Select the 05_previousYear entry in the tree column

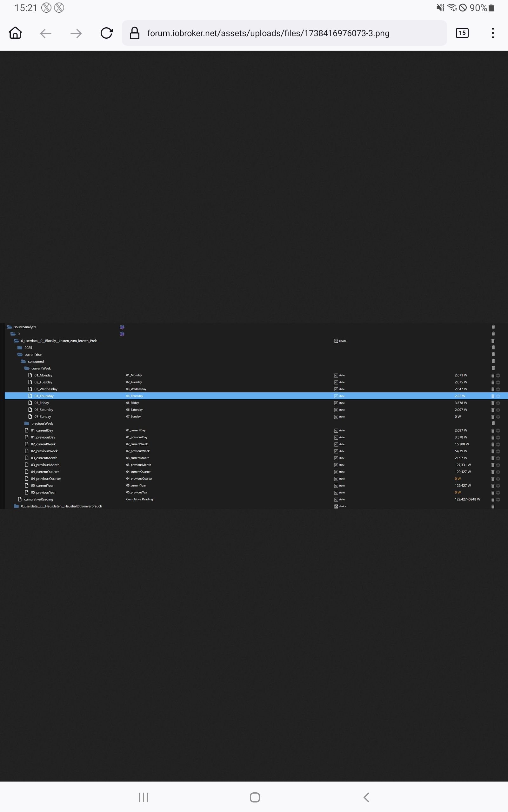43,493
